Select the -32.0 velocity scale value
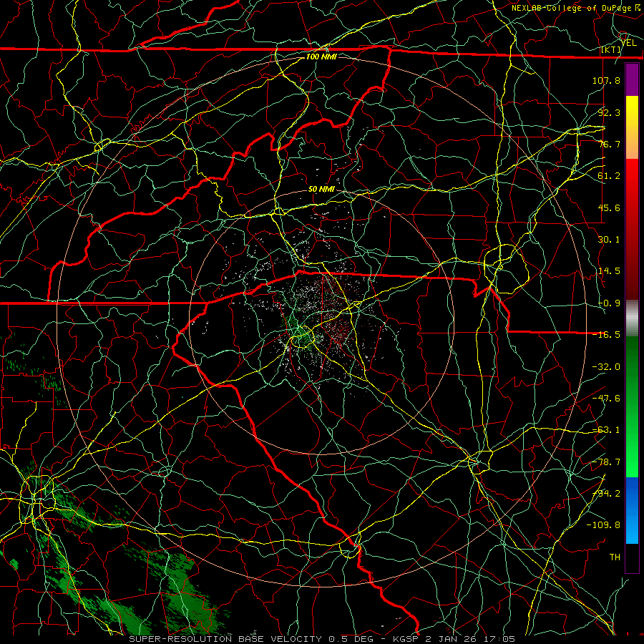The height and width of the screenshot is (644, 644). pyautogui.click(x=606, y=367)
